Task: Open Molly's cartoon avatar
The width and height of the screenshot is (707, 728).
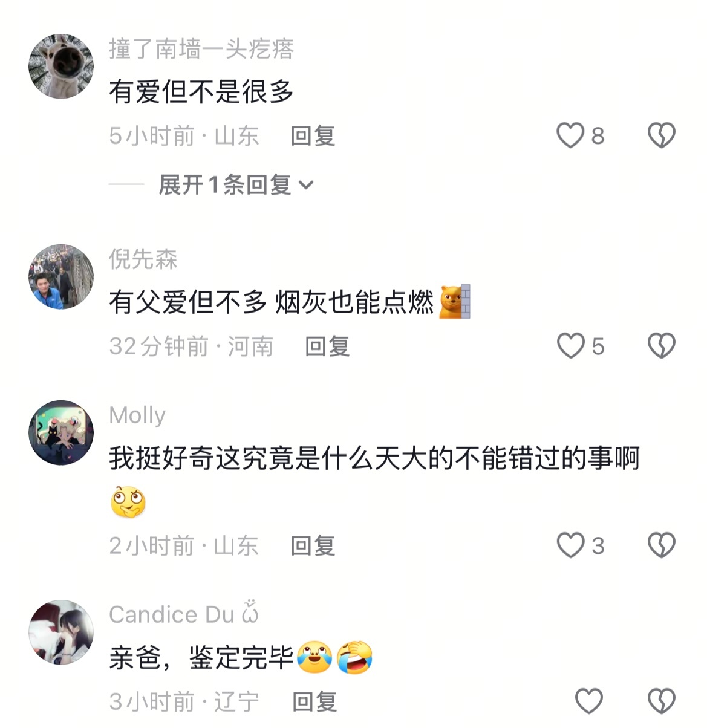Action: coord(61,432)
